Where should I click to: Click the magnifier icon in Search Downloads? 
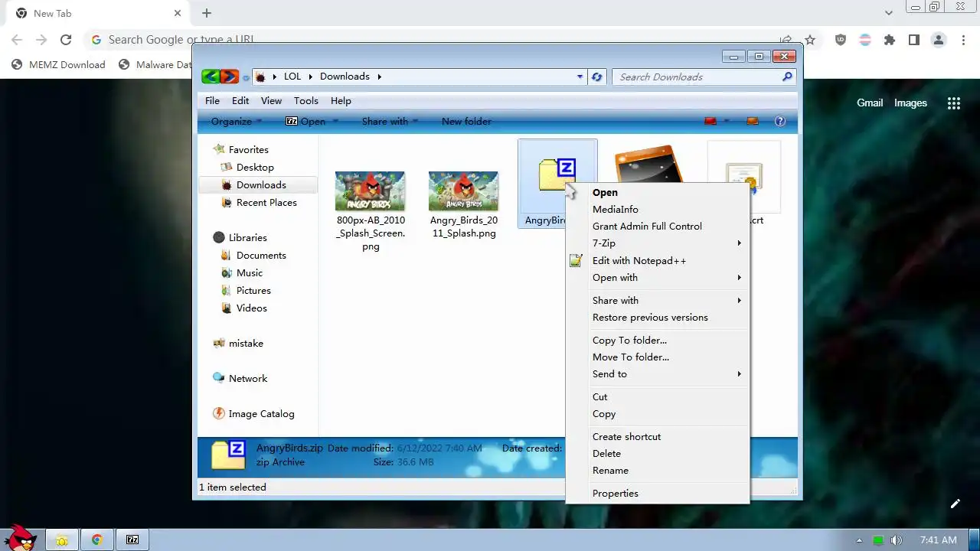(x=787, y=77)
